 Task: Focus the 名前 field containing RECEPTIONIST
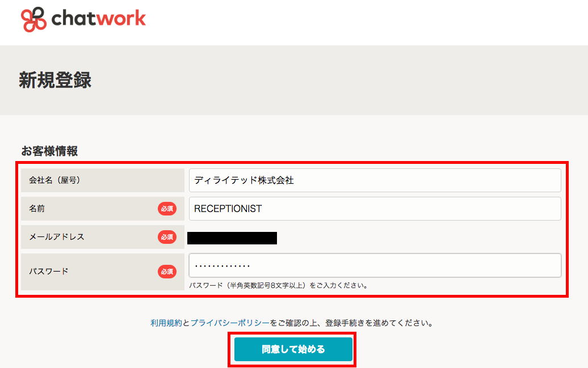375,209
